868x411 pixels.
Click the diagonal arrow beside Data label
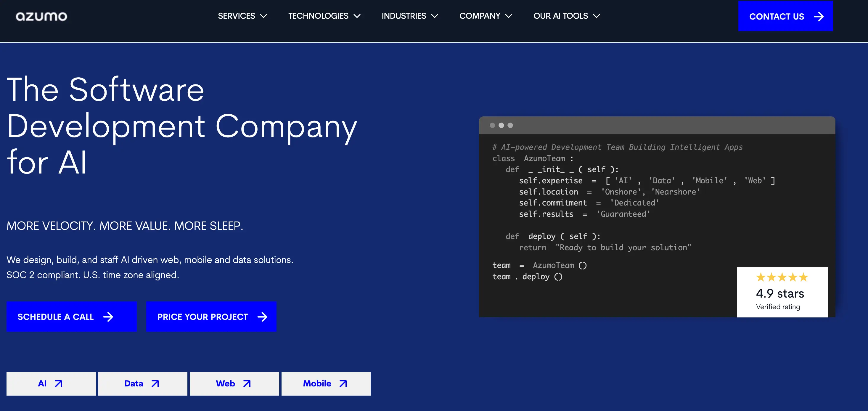click(155, 383)
